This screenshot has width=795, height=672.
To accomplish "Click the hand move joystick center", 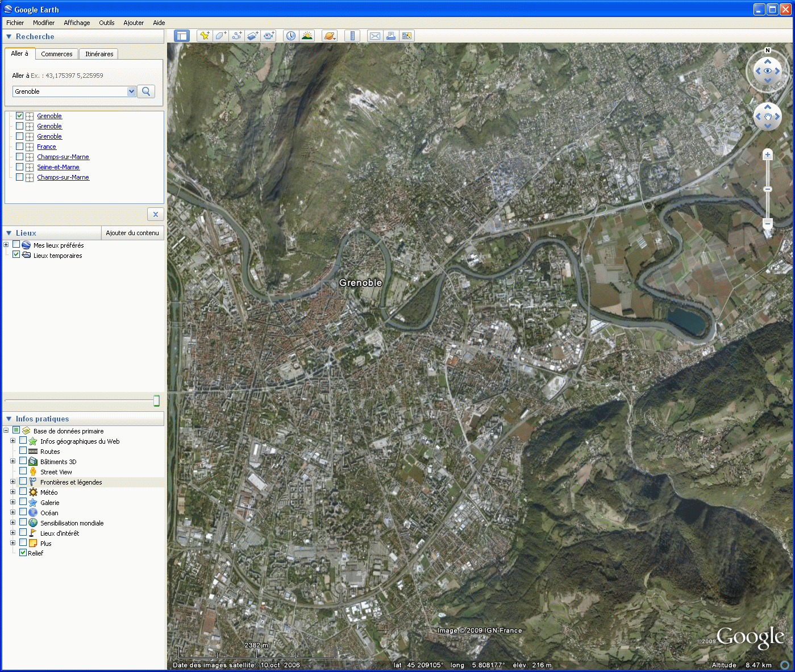I will tap(768, 117).
